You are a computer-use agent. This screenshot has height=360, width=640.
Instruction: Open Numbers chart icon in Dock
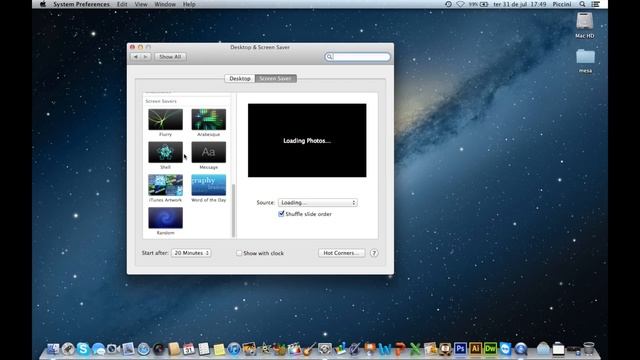tap(340, 349)
